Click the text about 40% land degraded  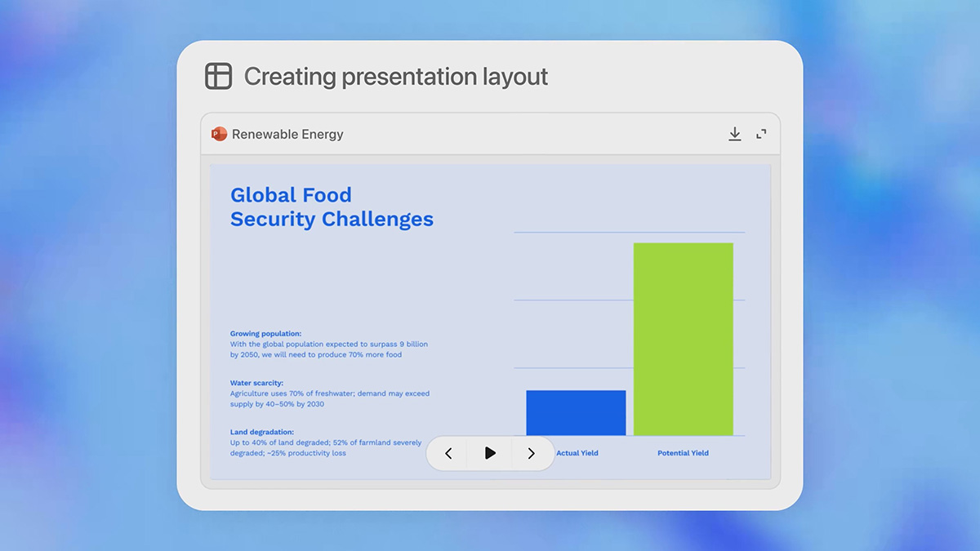326,447
